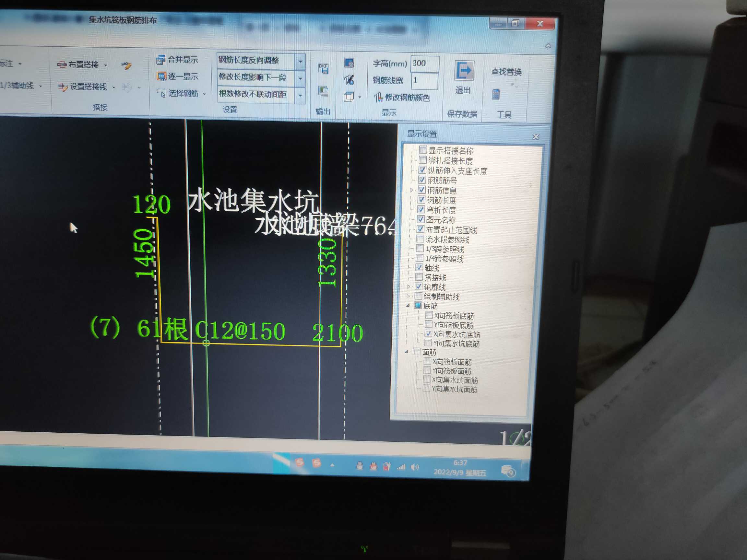Collapse the ribbon with the top-right arrow
Viewport: 747px width, 560px height.
pyautogui.click(x=548, y=46)
